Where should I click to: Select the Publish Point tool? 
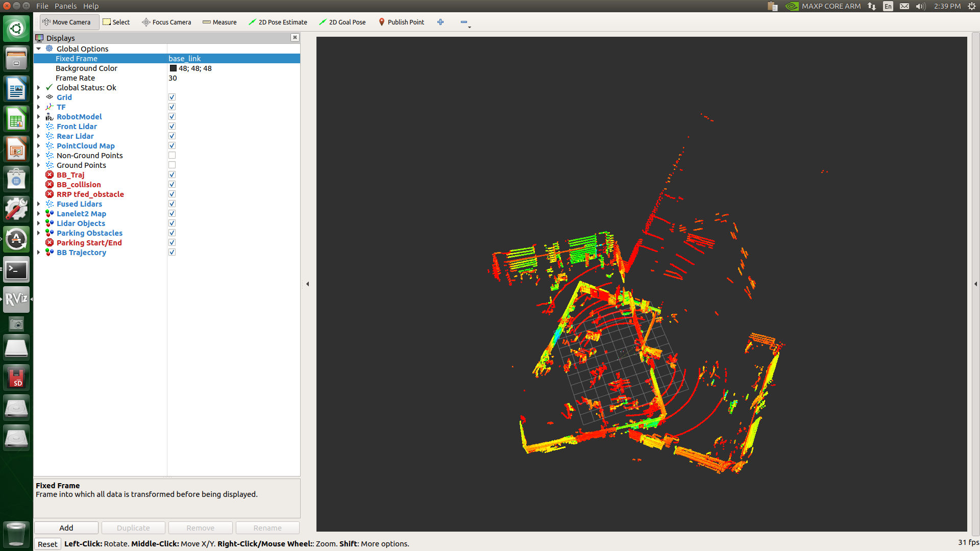click(x=401, y=22)
